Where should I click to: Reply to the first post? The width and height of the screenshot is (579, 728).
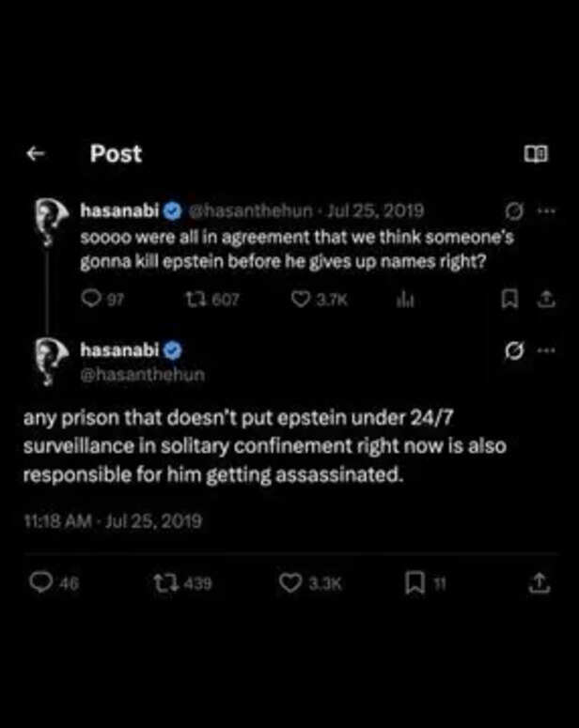coord(91,299)
